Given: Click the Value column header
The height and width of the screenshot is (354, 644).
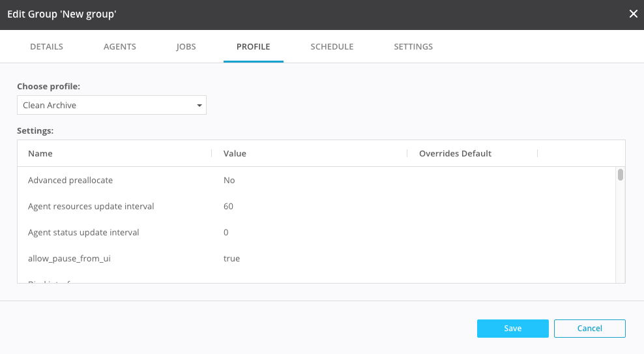Looking at the screenshot, I should coord(235,154).
